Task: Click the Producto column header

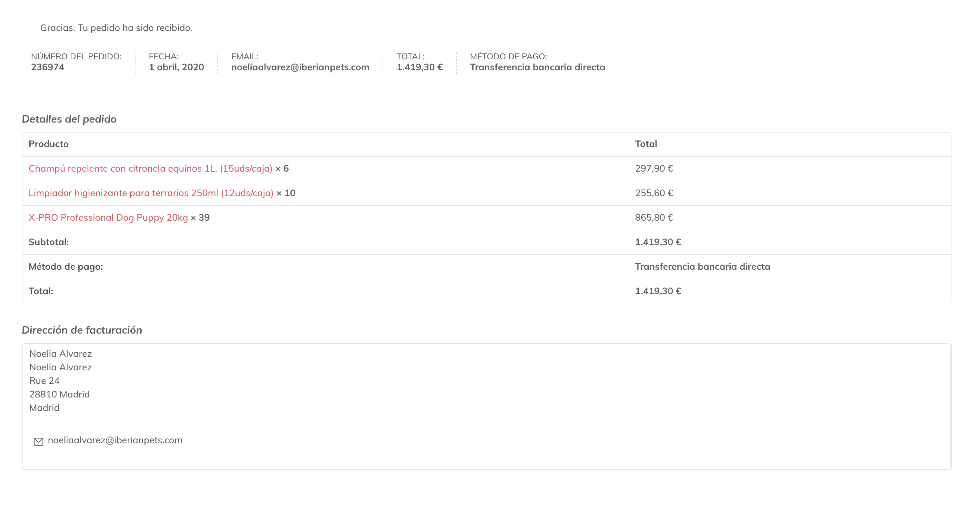Action: point(49,144)
